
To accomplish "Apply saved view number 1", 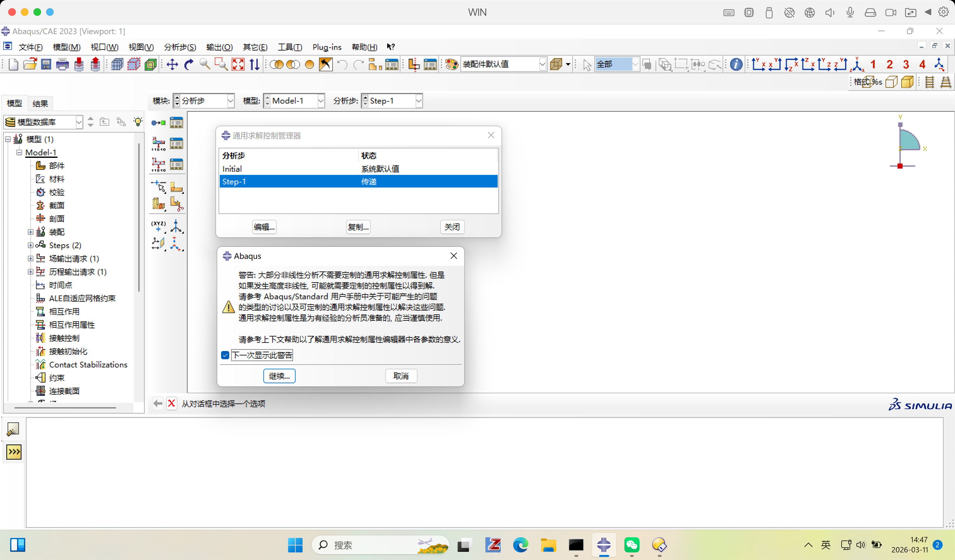I will pyautogui.click(x=873, y=64).
